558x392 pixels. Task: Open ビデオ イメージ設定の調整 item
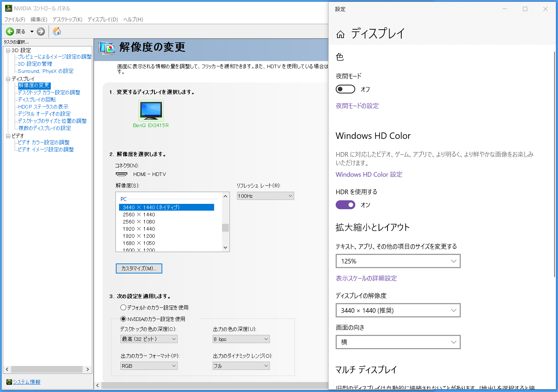(x=46, y=150)
